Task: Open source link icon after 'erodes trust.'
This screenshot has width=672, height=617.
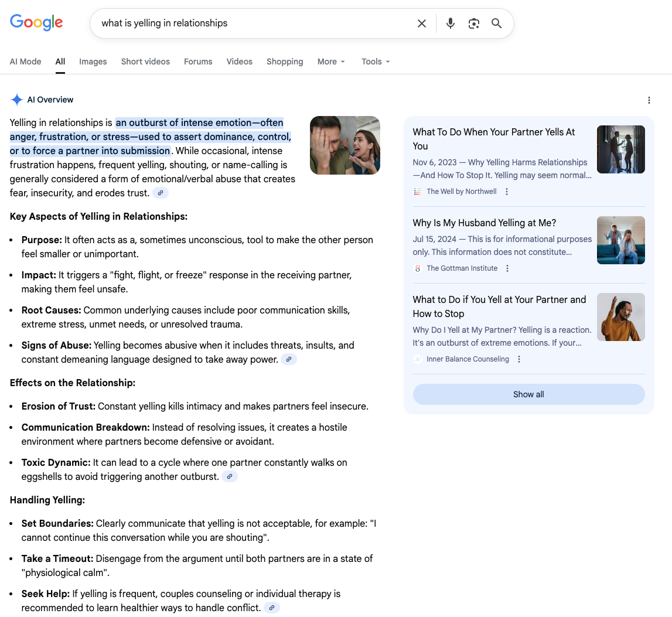Action: tap(161, 193)
